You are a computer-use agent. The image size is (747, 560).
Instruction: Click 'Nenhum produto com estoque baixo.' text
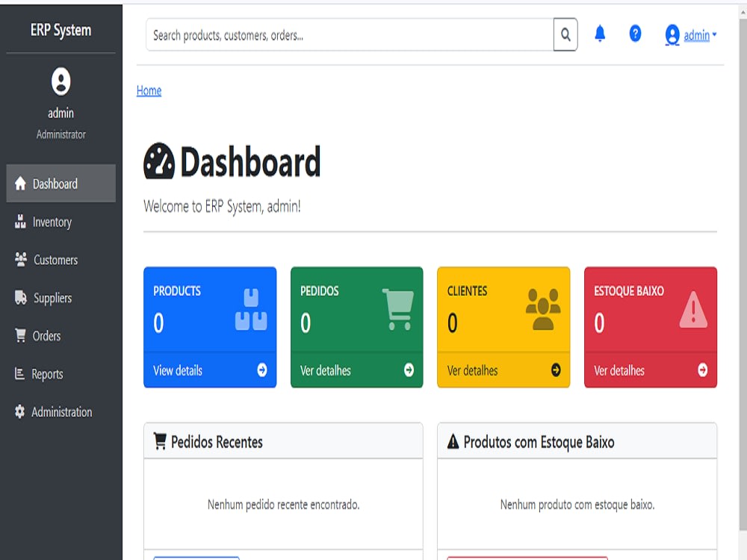(x=577, y=504)
